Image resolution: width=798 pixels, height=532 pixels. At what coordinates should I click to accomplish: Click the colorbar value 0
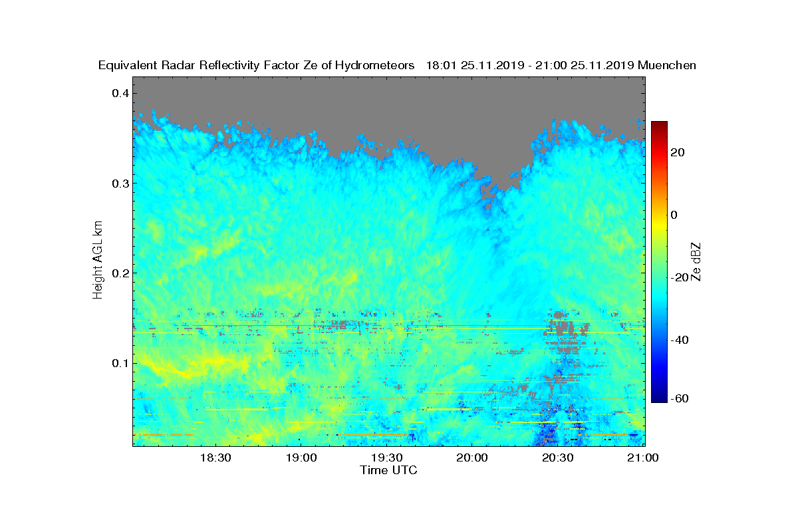[x=675, y=215]
